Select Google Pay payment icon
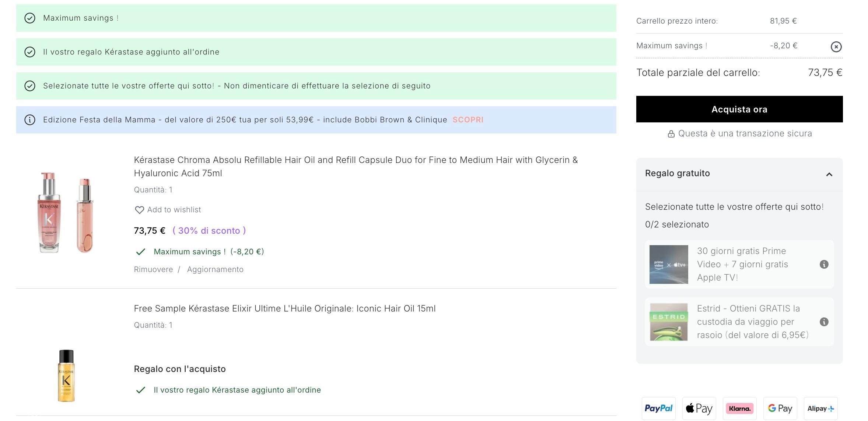Viewport: 868px width, 421px height. pyautogui.click(x=780, y=408)
